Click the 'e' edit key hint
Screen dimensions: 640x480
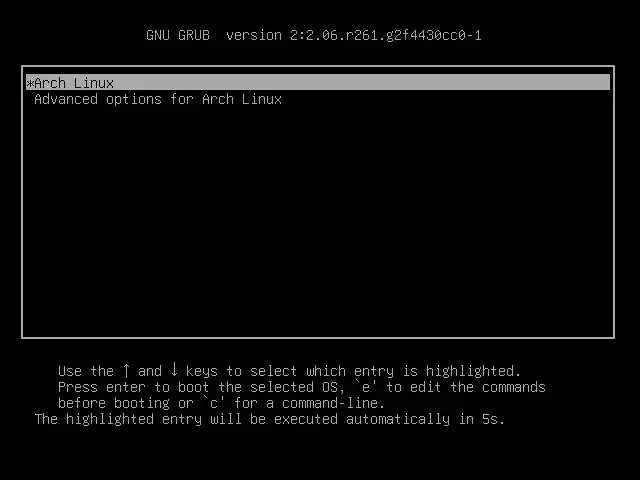[366, 387]
